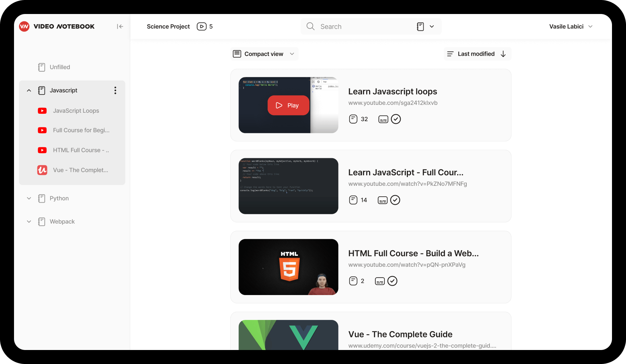
Task: Expand the Webpack notebook chevron
Action: [x=29, y=222]
